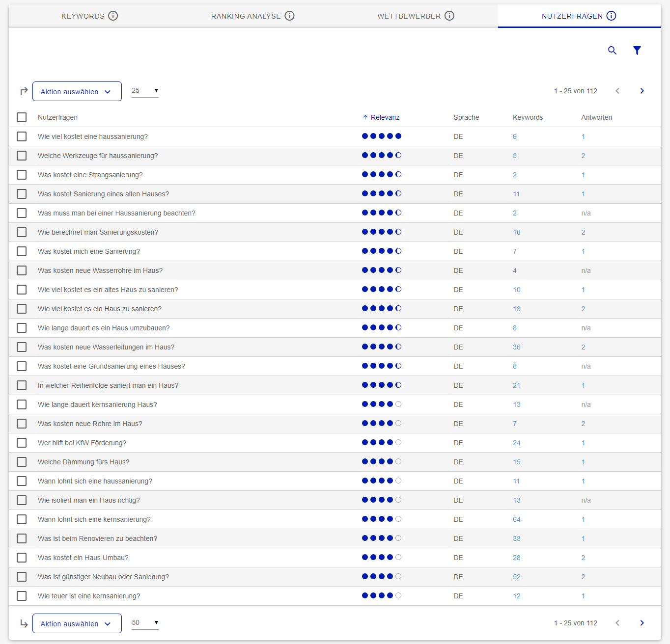Go to previous page using bottom arrow
This screenshot has height=644, width=670.
point(617,623)
